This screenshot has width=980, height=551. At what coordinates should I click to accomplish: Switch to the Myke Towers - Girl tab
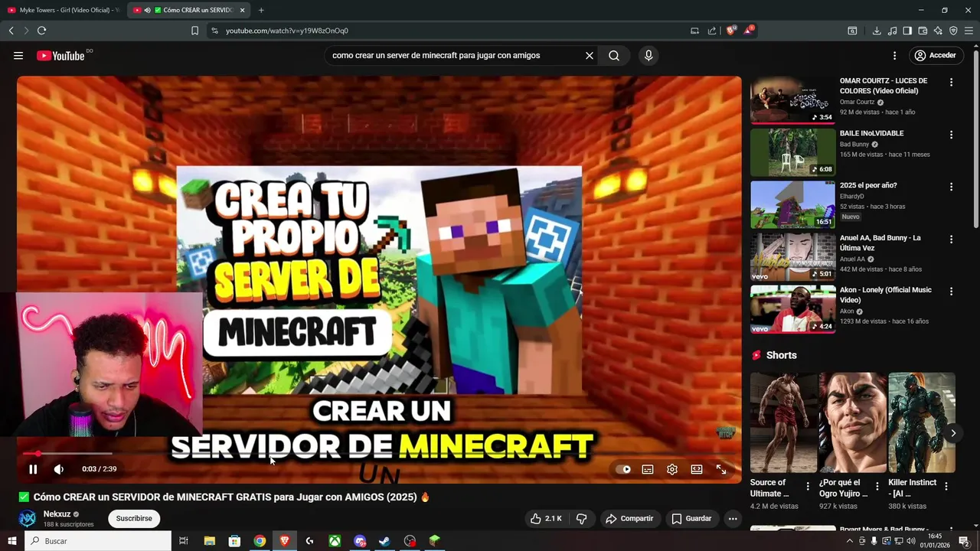64,10
